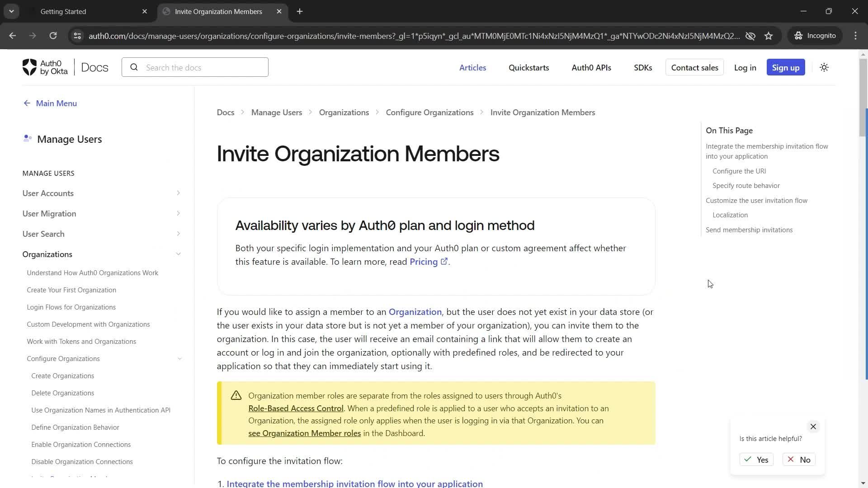
Task: Click the page vertical scrollbar thumb
Action: [863, 97]
